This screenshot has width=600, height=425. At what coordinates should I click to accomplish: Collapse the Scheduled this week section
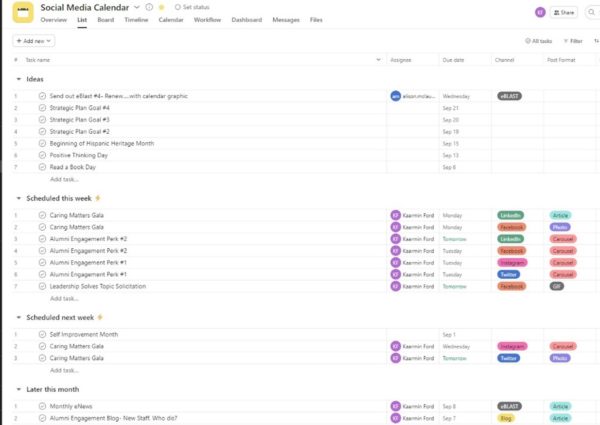(18, 198)
